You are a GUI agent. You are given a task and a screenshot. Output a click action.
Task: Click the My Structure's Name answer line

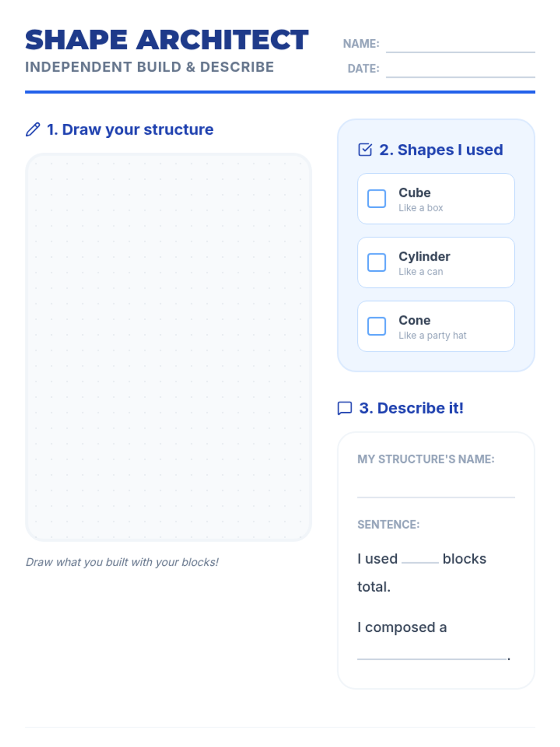[x=436, y=490]
